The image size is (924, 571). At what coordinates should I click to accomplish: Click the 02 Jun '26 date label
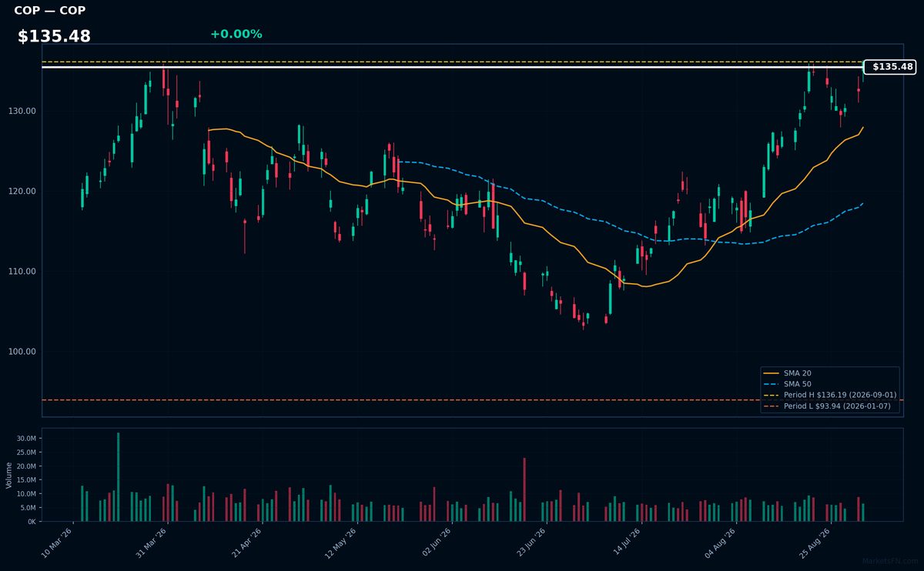tap(436, 543)
